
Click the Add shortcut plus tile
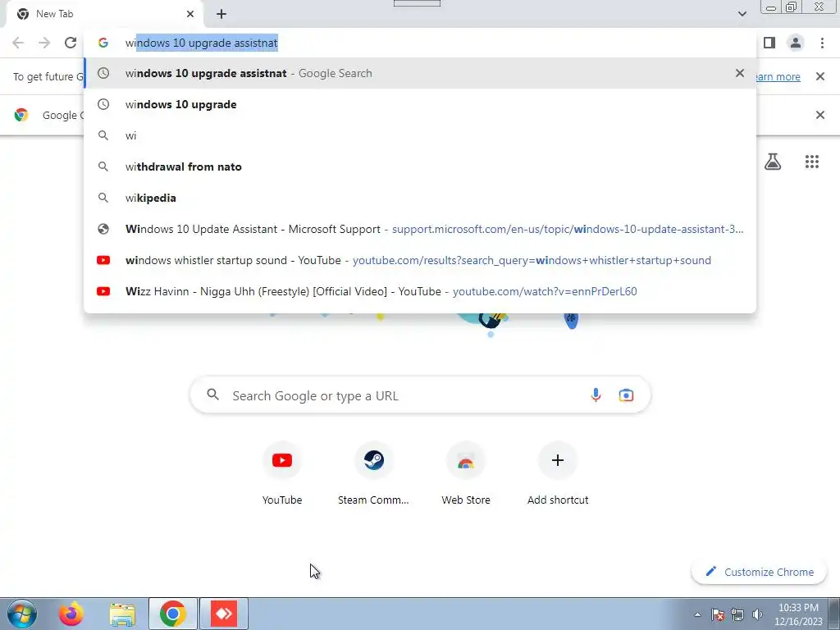coord(558,473)
